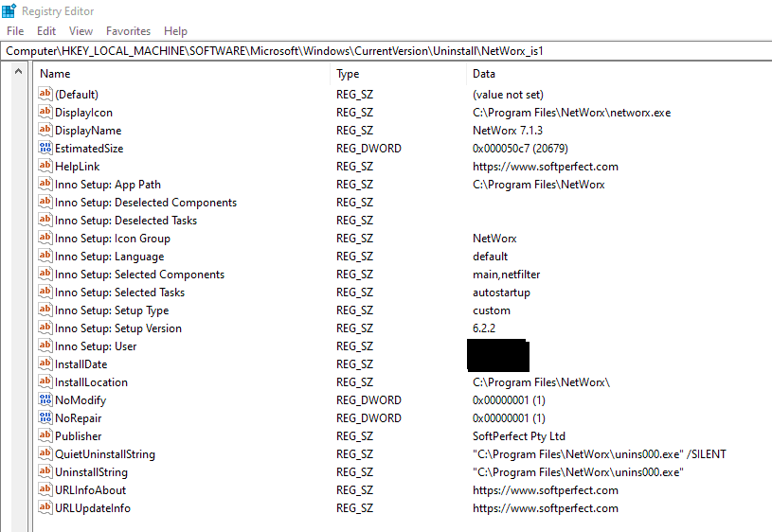Click the URLInfoAbout softperfect.com data

point(545,490)
